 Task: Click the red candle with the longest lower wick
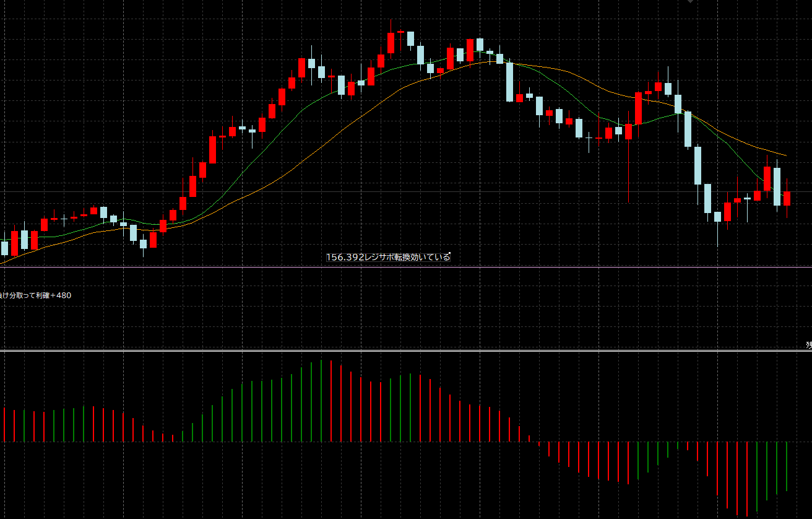click(629, 132)
